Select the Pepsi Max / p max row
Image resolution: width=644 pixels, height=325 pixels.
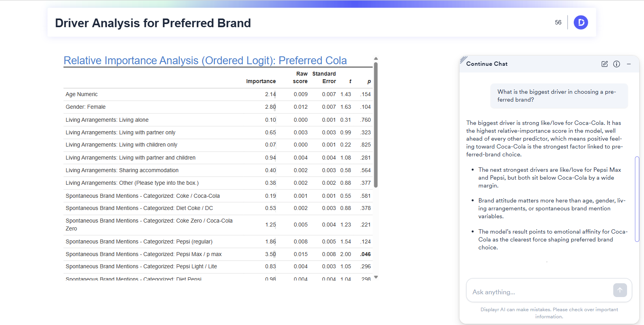coord(218,254)
